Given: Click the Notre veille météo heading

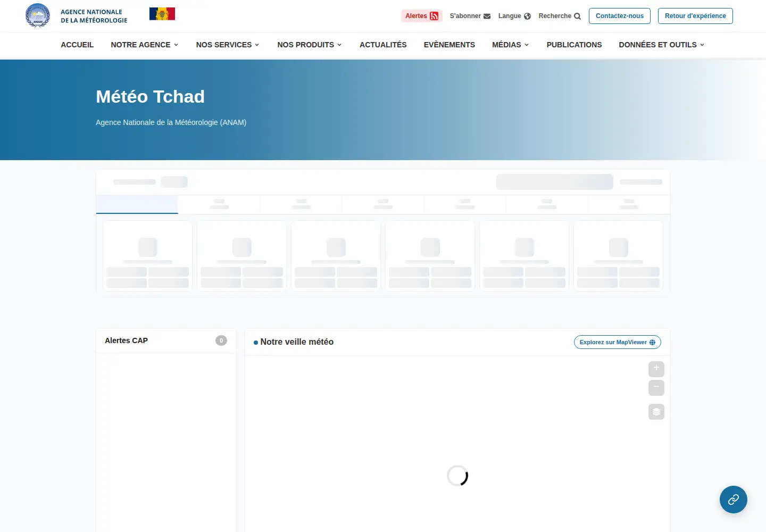Looking at the screenshot, I should 297,342.
